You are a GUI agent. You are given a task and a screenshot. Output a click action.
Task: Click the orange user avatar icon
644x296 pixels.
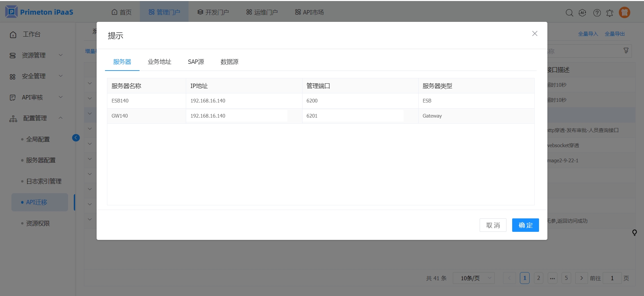[624, 12]
